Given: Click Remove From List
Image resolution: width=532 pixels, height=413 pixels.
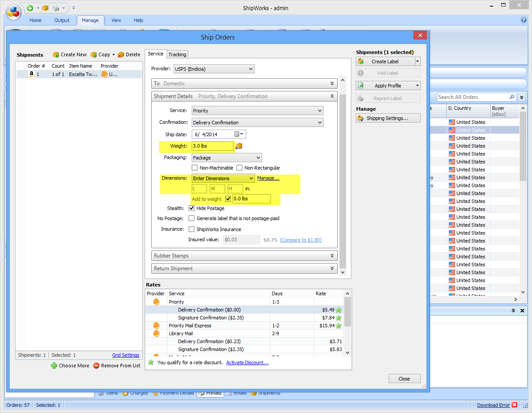Looking at the screenshot, I should [x=117, y=365].
